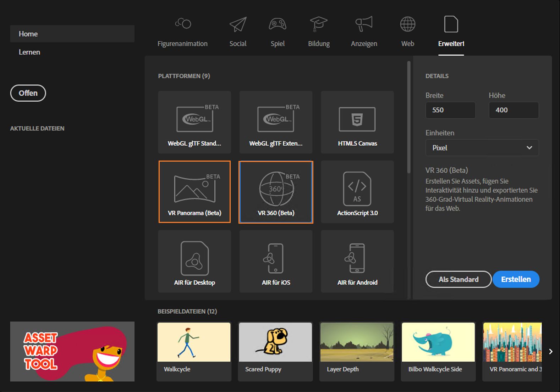Image resolution: width=560 pixels, height=392 pixels.
Task: Click the description starting 'Erstellen Sie Assets'
Action: click(x=482, y=195)
